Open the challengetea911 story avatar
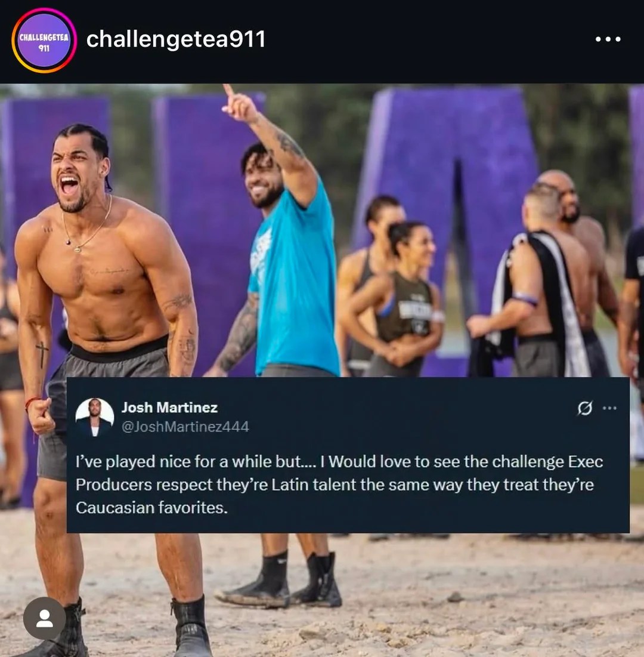Image resolution: width=644 pixels, height=657 pixels. click(44, 41)
